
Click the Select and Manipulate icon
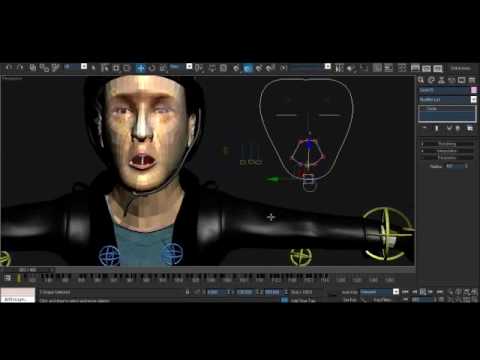coord(212,68)
